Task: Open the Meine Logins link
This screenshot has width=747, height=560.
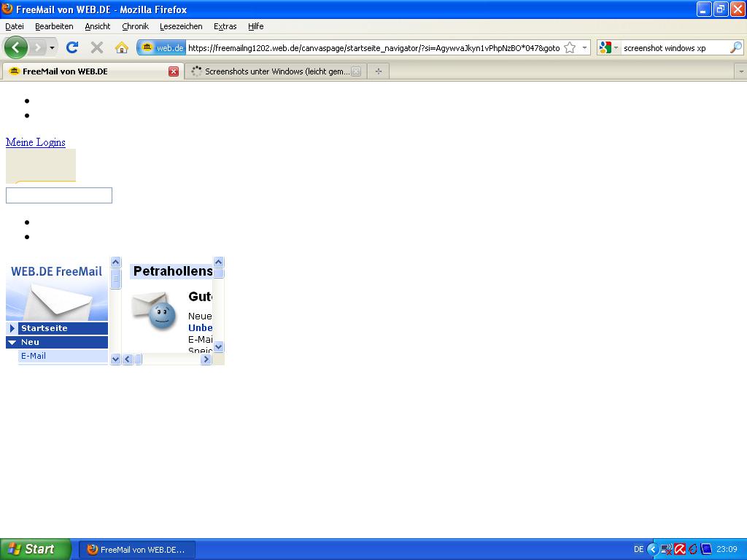Action: point(36,142)
